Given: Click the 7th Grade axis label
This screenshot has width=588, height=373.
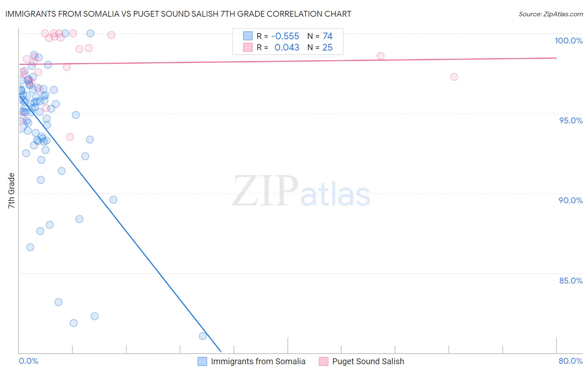Looking at the screenshot, I should tap(11, 191).
